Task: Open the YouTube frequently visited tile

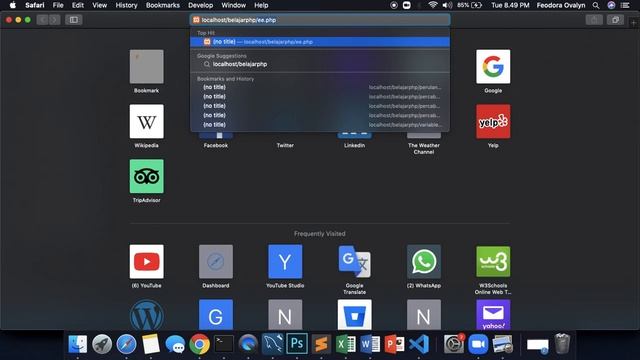Action: (147, 262)
